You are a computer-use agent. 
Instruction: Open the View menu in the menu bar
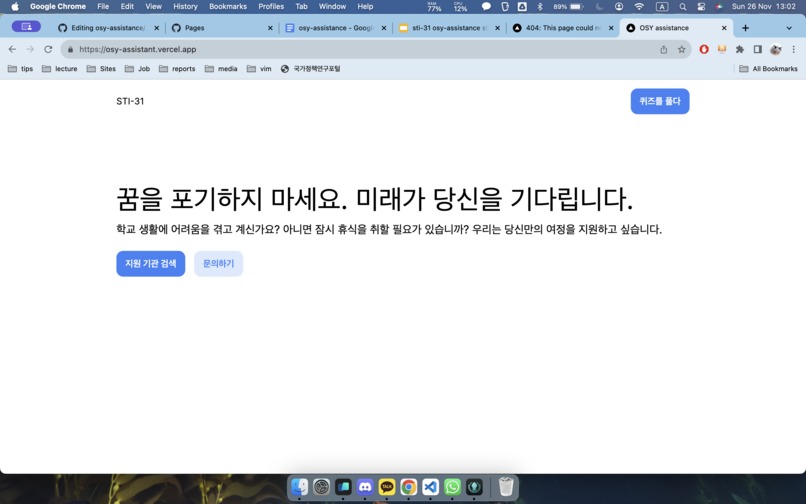(x=153, y=7)
